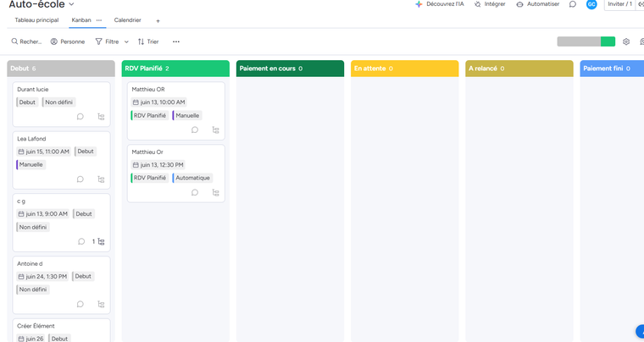
Task: Click the GC user avatar
Action: pos(591,4)
